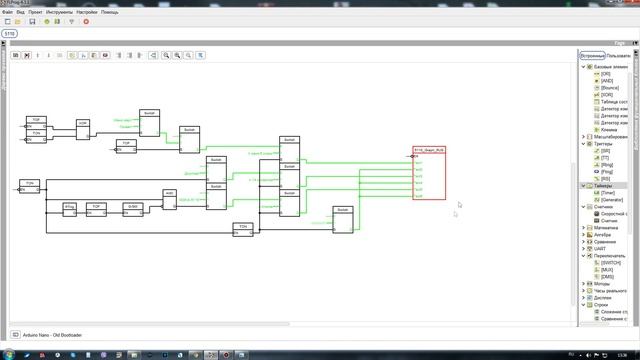Open the Настройки menu

(87, 12)
